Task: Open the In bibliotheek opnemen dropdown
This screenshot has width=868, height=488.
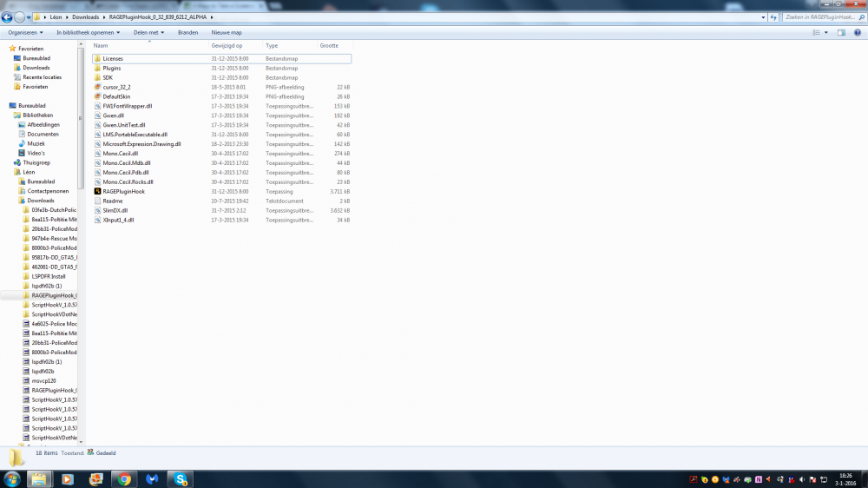Action: pos(88,33)
